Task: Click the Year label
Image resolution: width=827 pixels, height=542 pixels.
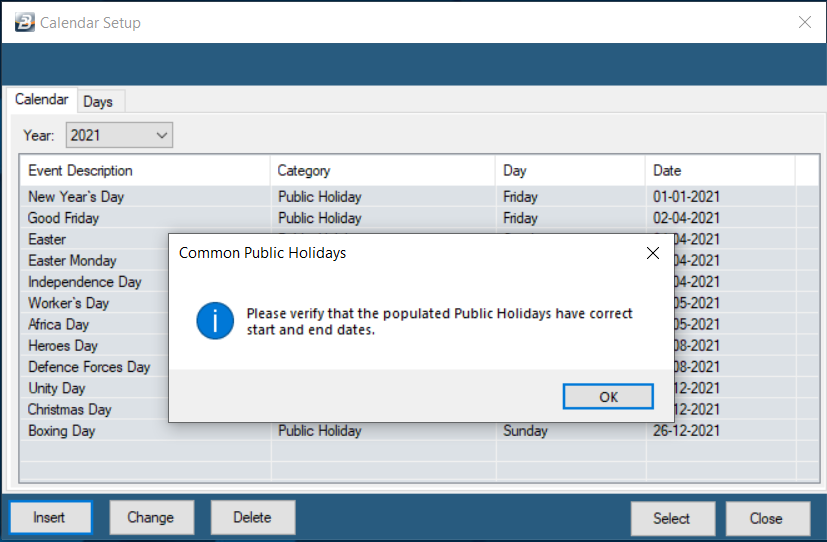Action: (x=39, y=136)
